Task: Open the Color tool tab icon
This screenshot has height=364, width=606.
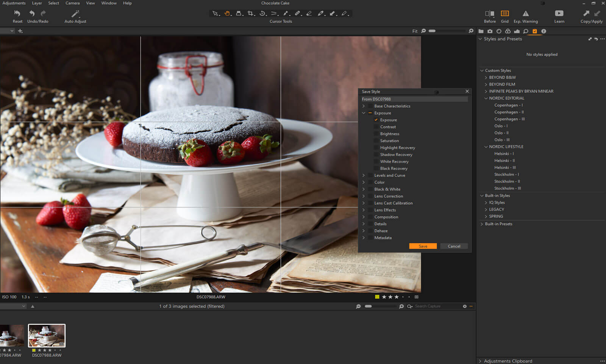Action: coord(508,31)
